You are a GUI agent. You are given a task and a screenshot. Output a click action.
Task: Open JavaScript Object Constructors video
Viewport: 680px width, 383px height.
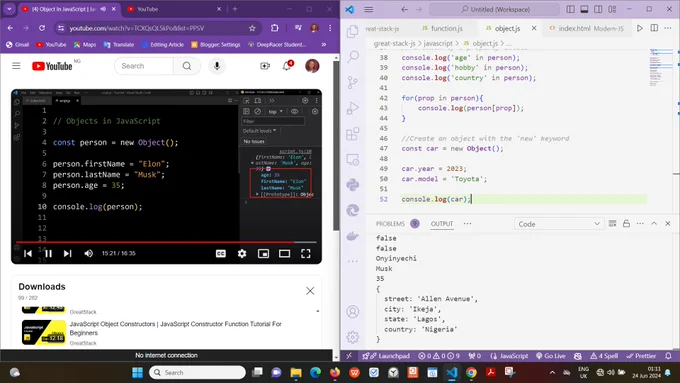[x=176, y=328]
